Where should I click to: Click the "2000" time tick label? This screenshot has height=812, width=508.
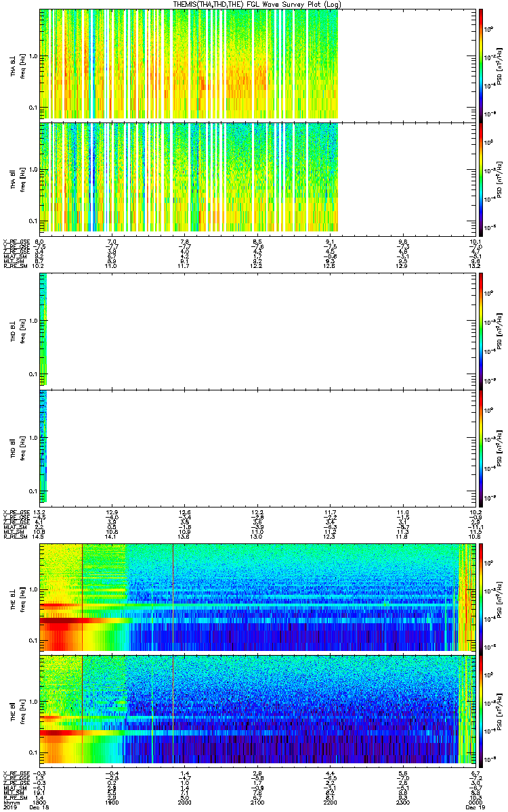pyautogui.click(x=184, y=803)
